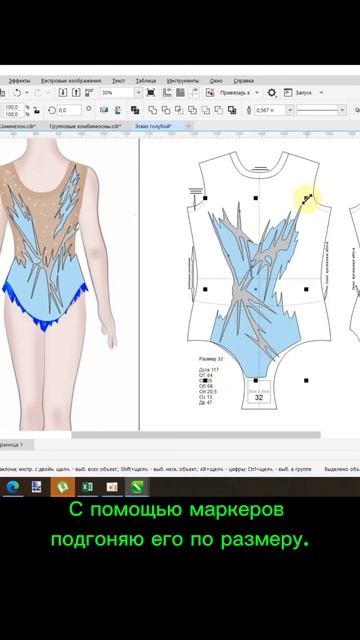
Task: Click the rotation angle field 0,0
Action: pos(69,110)
